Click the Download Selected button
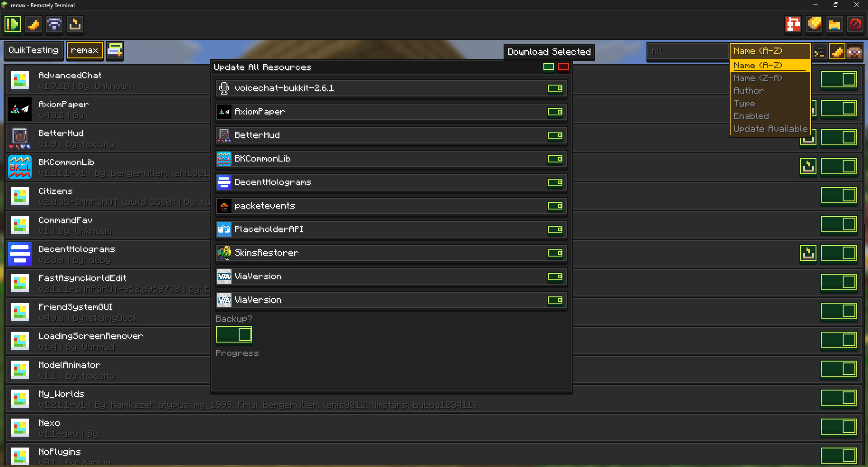The height and width of the screenshot is (467, 868). point(549,52)
